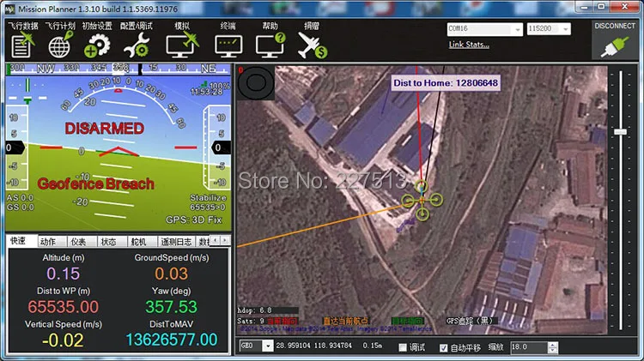Click the 捐赠 donate airplane icon
644x361 pixels.
coord(313,45)
